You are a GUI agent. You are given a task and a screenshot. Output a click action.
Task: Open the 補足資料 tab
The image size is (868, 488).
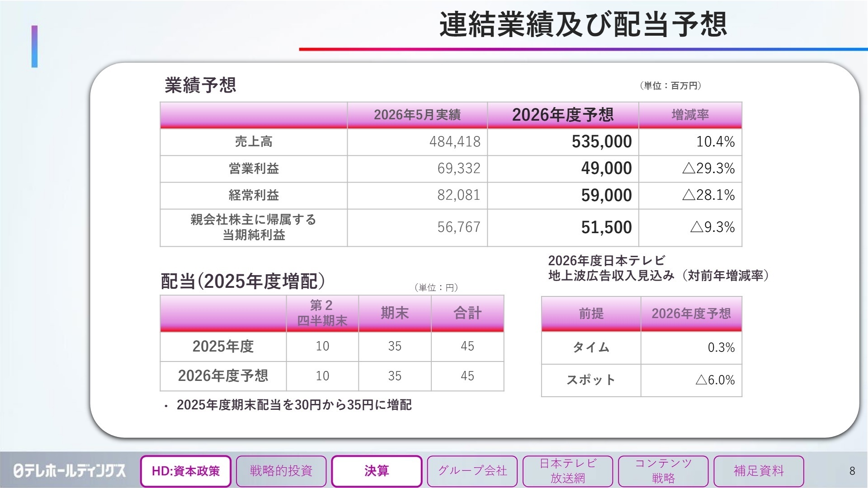(x=759, y=471)
